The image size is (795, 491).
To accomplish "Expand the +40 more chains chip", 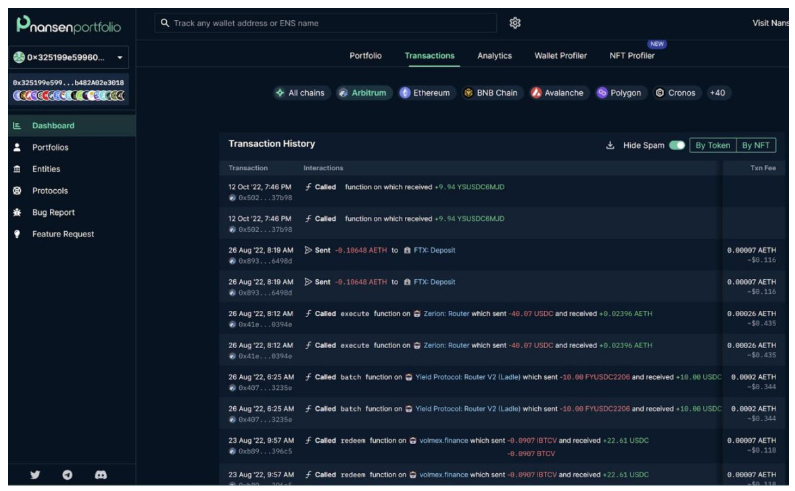I will pyautogui.click(x=717, y=93).
